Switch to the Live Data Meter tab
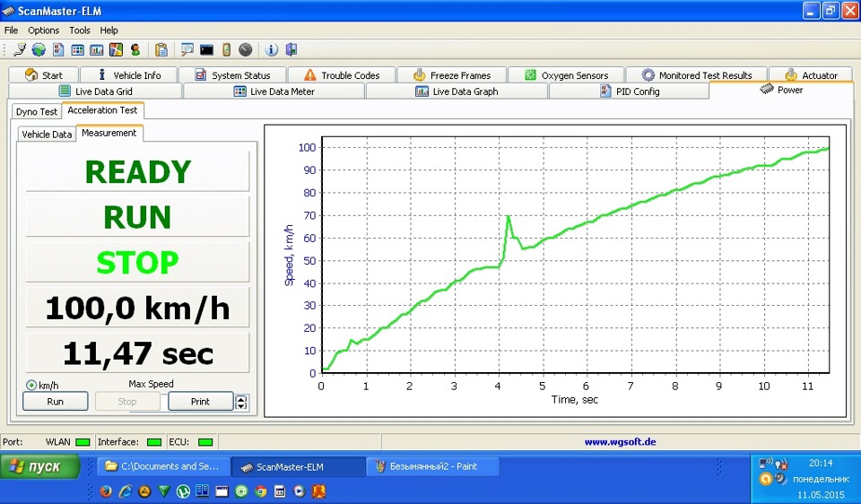861x504 pixels. pos(274,91)
